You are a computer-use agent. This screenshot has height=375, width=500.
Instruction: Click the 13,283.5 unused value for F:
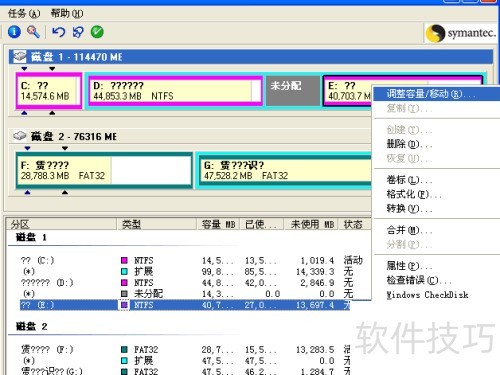tap(315, 349)
